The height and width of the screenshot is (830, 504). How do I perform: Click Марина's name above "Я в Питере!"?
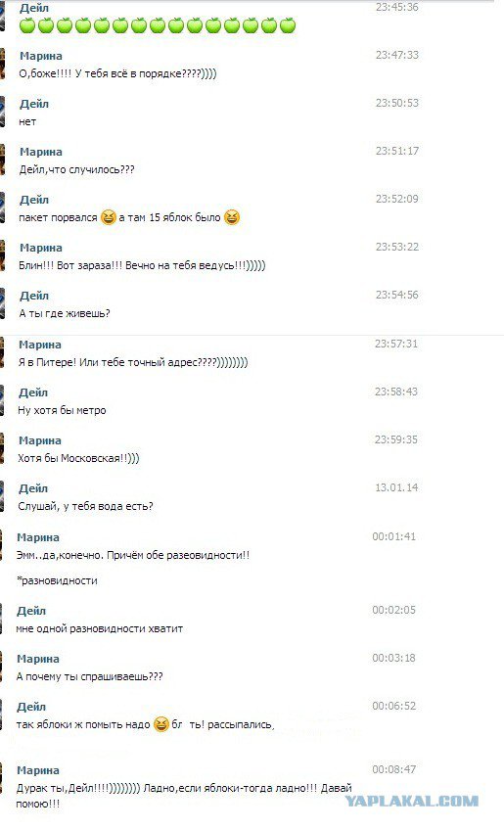40,345
